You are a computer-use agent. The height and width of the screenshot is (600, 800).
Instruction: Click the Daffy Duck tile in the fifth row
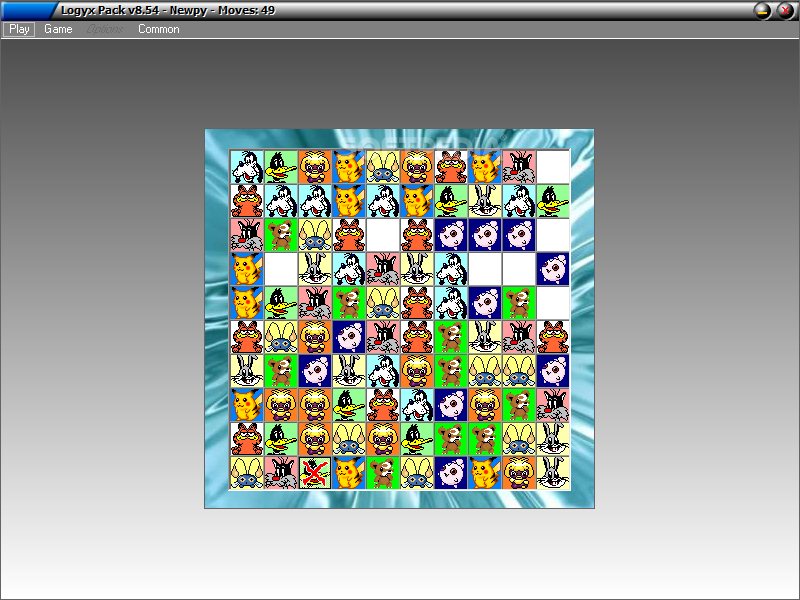281,303
